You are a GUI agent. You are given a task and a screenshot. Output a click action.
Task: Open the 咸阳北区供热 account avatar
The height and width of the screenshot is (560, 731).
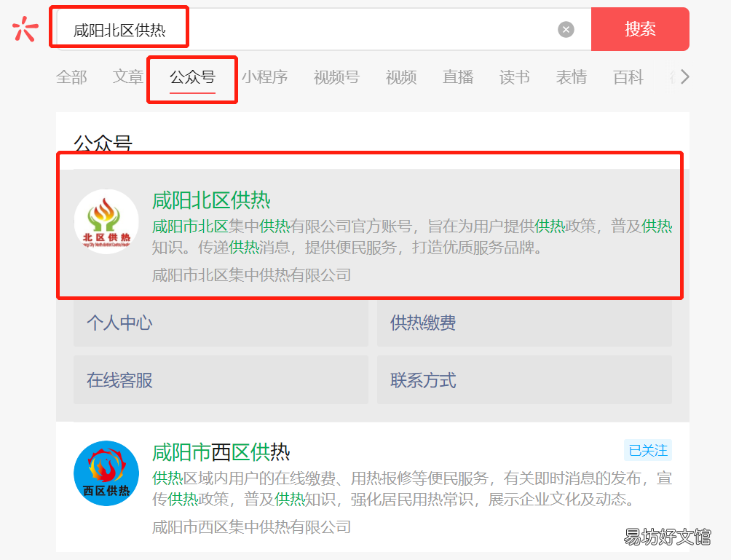coord(106,221)
